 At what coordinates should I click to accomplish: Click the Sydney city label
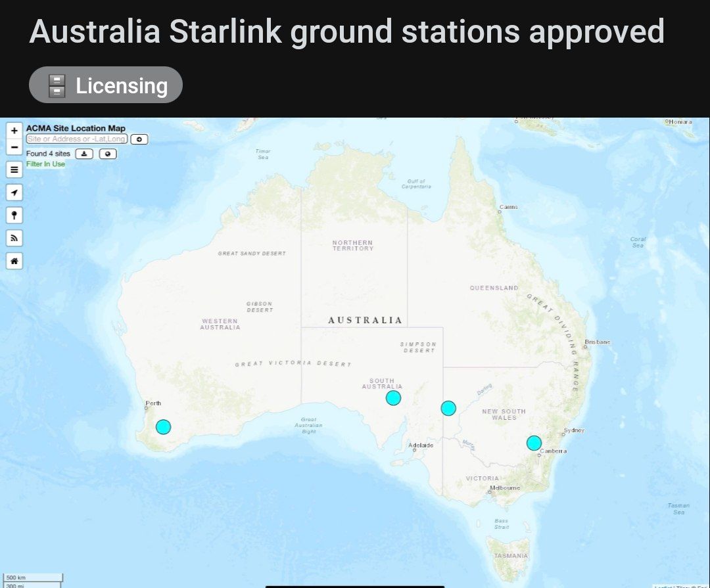tap(574, 430)
